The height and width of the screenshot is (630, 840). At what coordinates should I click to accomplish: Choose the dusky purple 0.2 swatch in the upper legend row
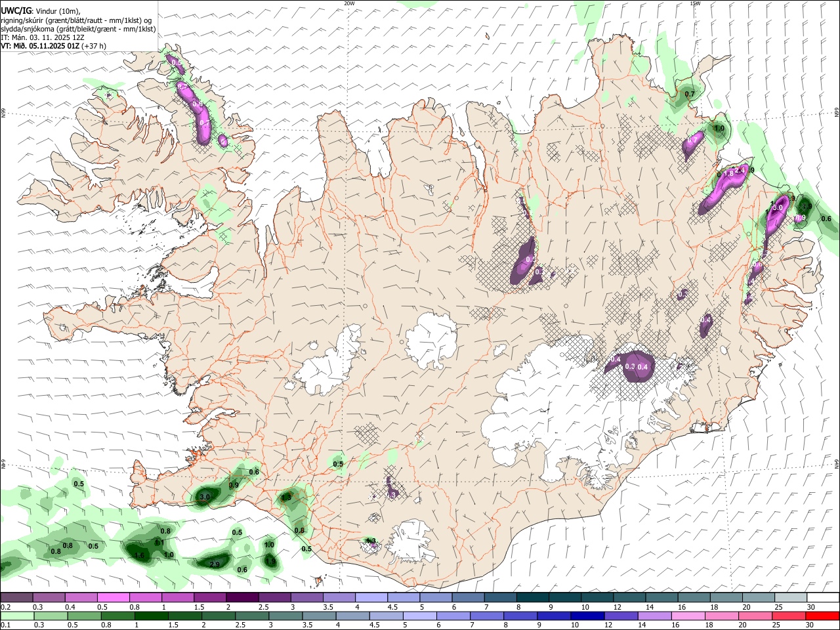pyautogui.click(x=16, y=597)
